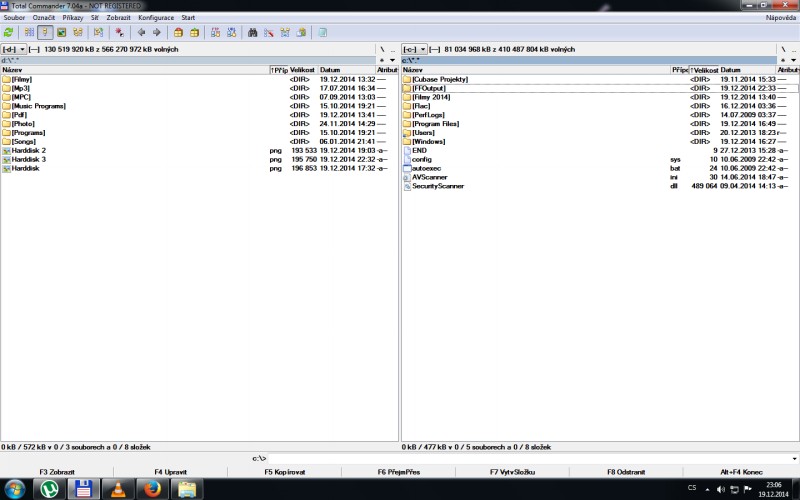The width and height of the screenshot is (800, 500).
Task: Open right panel favorites star button
Action: 783,60
